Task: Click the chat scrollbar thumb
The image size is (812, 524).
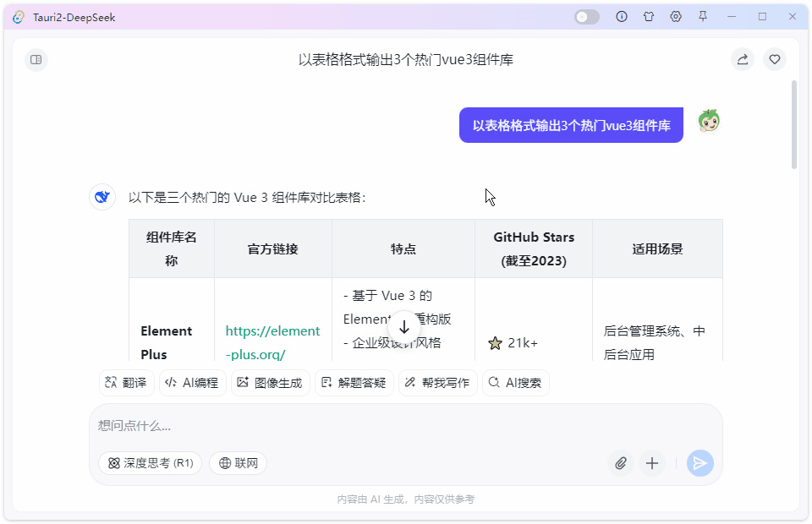Action: [x=794, y=125]
